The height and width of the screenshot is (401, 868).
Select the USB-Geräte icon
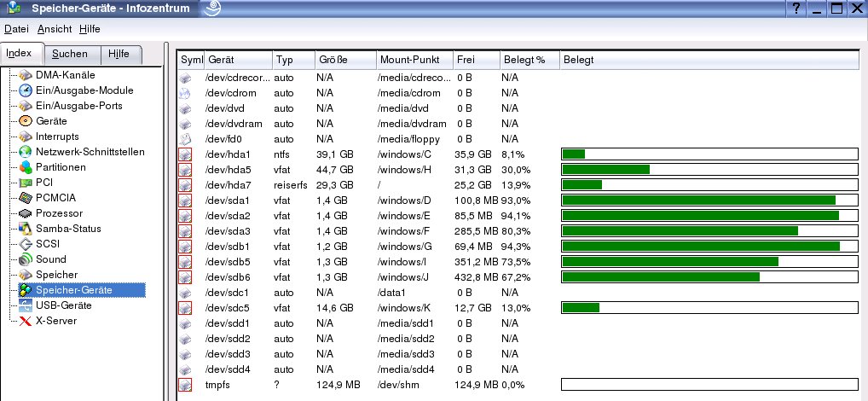coord(26,305)
